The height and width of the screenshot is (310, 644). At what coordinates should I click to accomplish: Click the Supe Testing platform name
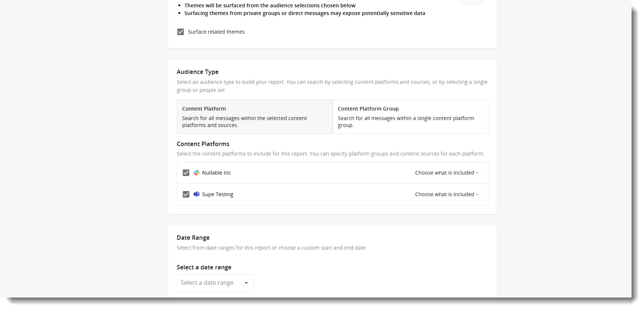tap(217, 194)
